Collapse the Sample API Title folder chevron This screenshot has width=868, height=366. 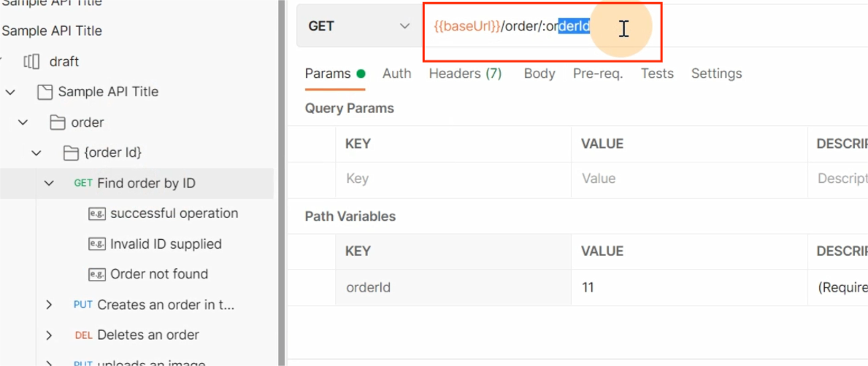click(x=10, y=92)
